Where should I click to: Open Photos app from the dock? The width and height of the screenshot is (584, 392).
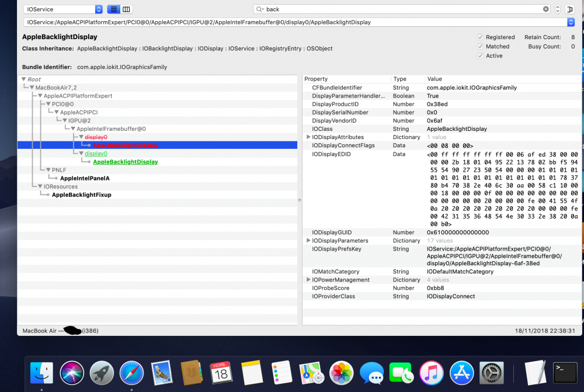click(x=341, y=373)
